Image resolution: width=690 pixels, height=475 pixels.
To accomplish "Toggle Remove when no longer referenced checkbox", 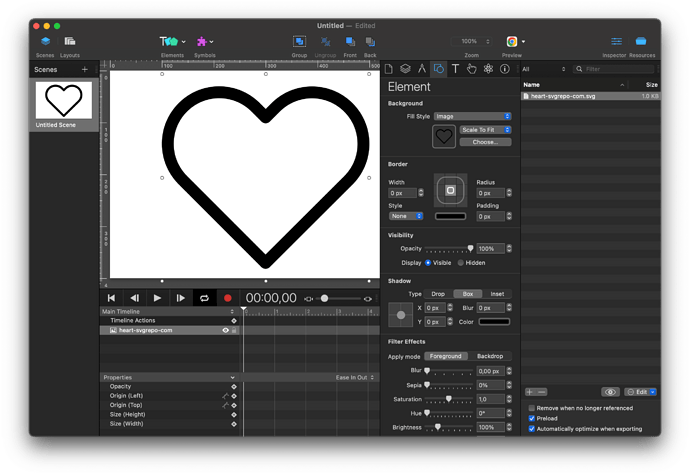I will pyautogui.click(x=532, y=408).
